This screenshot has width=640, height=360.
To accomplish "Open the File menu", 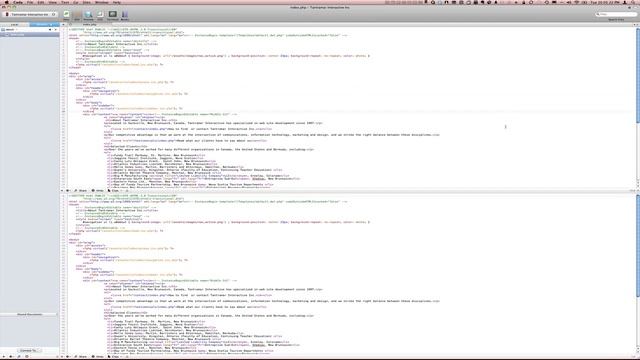I will [30, 2].
